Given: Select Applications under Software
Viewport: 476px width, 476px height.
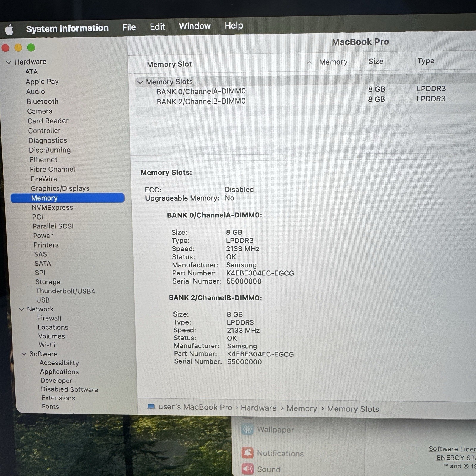Looking at the screenshot, I should pyautogui.click(x=59, y=372).
